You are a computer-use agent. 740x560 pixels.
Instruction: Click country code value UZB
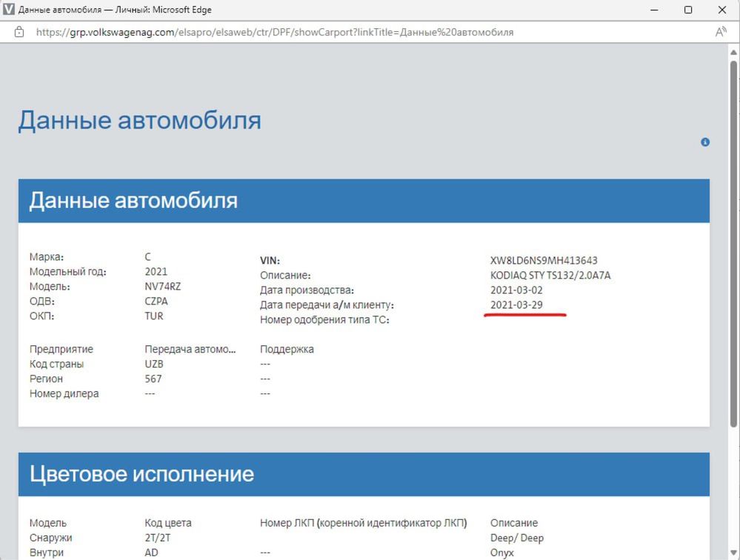pos(154,364)
